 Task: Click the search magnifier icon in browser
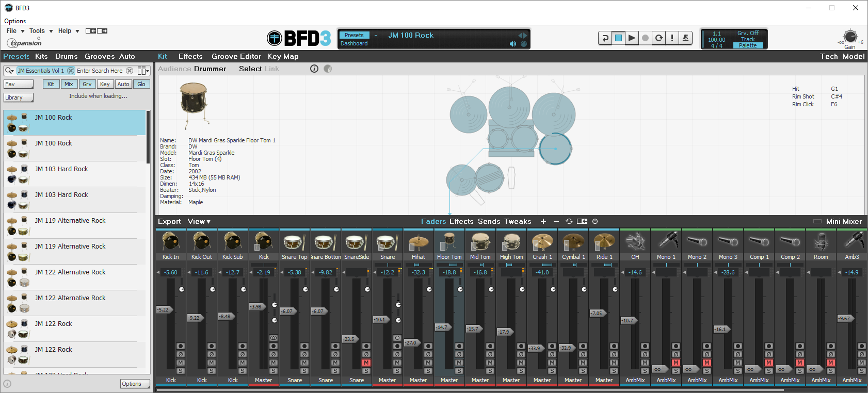coord(9,71)
